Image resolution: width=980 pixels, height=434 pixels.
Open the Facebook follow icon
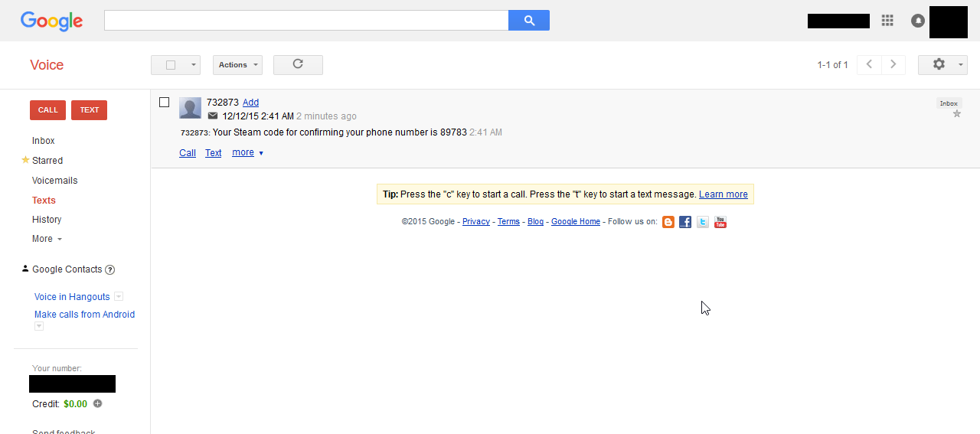click(x=685, y=222)
